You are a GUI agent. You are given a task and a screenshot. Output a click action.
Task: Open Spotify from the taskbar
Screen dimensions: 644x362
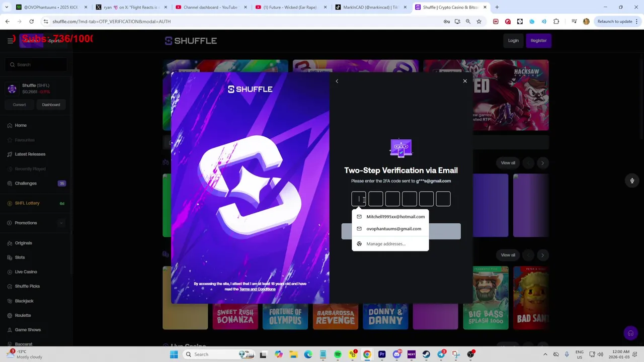[x=338, y=354]
